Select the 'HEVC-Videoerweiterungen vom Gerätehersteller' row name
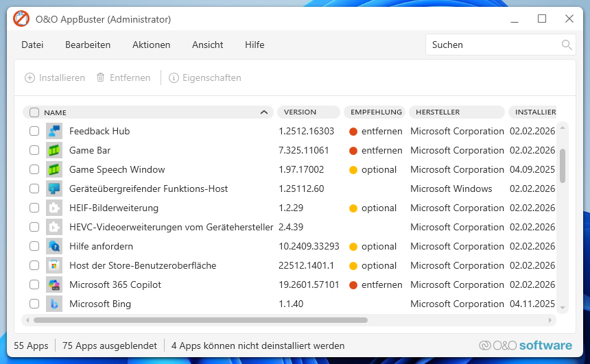This screenshot has width=590, height=364. point(172,227)
